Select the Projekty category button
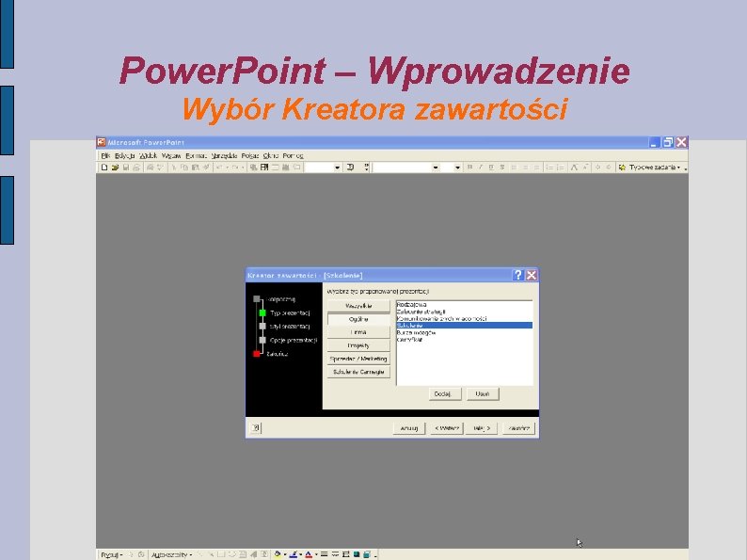Viewport: 747px width, 560px height. point(358,345)
